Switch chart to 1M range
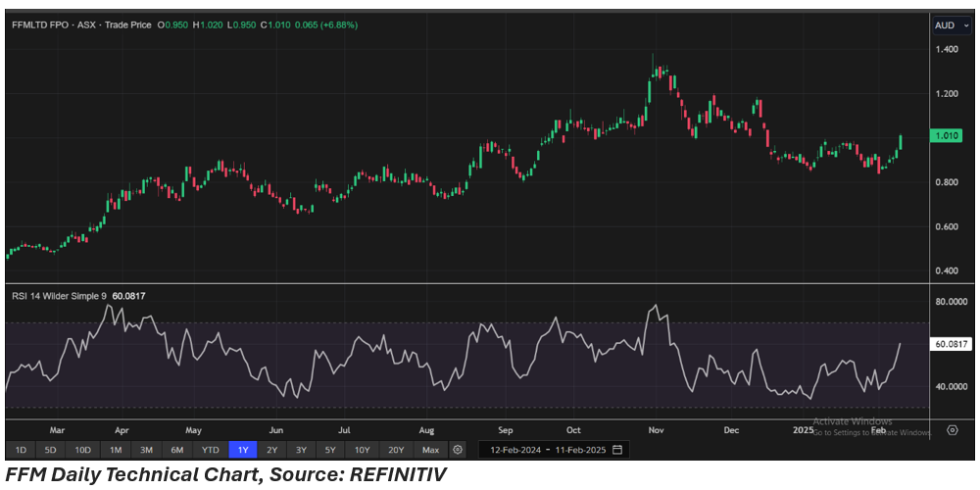 click(116, 450)
